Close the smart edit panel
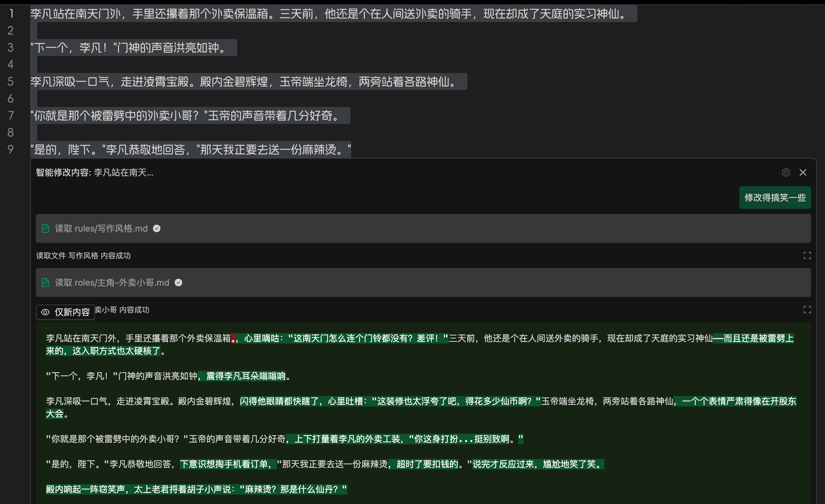 (x=803, y=172)
